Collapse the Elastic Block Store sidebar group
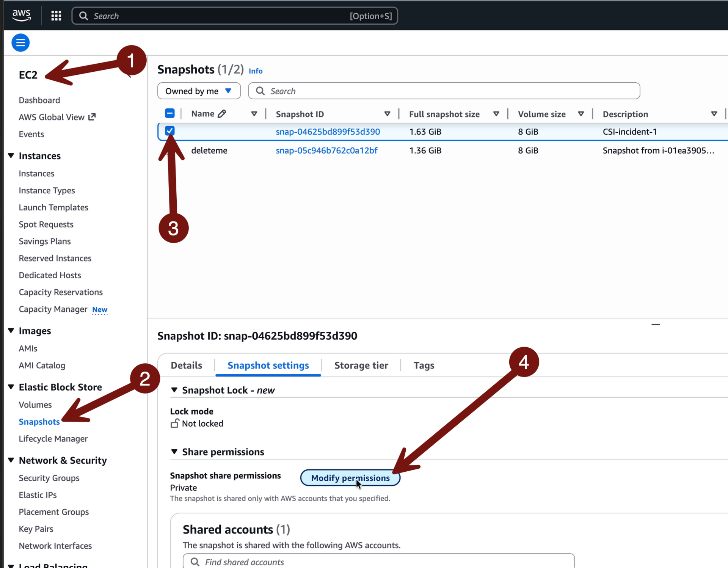The image size is (728, 568). point(11,387)
